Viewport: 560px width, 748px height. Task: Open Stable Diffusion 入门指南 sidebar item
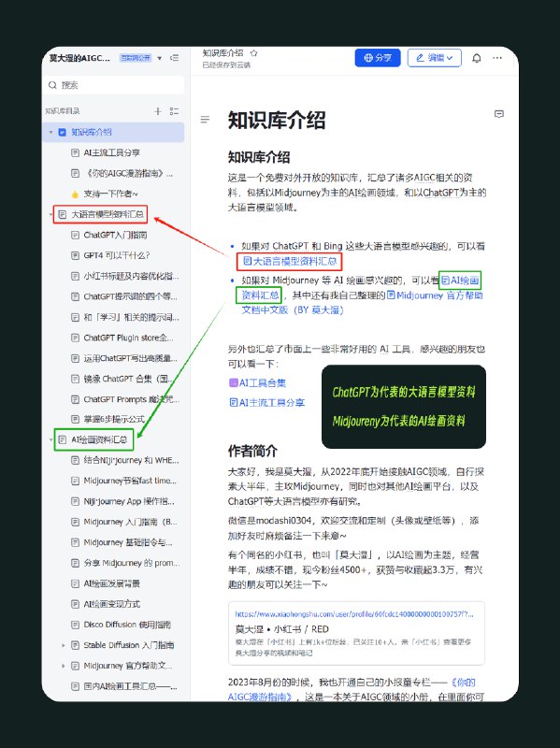click(122, 645)
